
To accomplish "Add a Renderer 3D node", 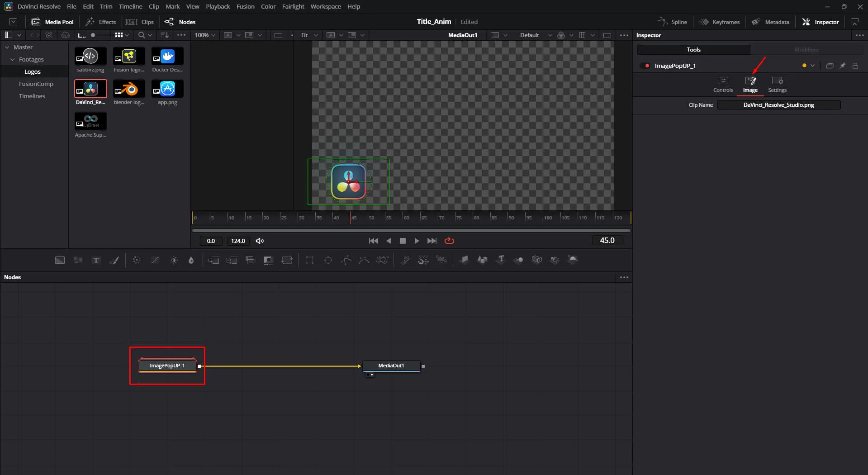I will click(x=573, y=260).
